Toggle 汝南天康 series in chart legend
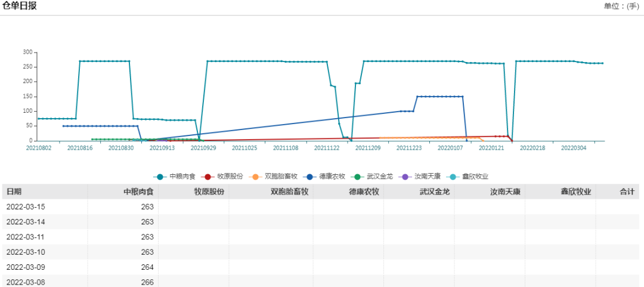The height and width of the screenshot is (287, 644). click(x=419, y=177)
